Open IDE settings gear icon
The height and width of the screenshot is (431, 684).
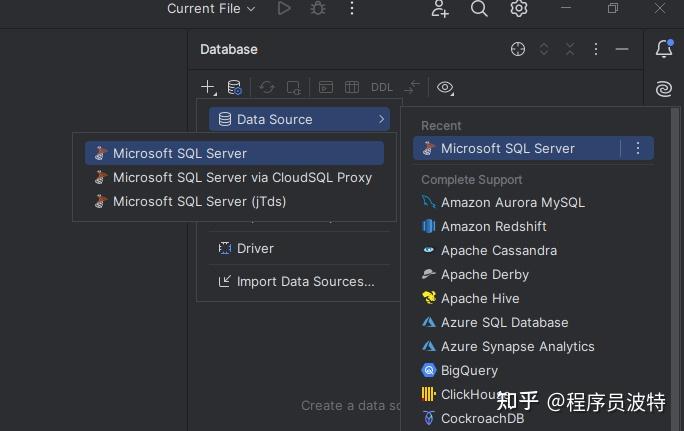click(x=519, y=9)
